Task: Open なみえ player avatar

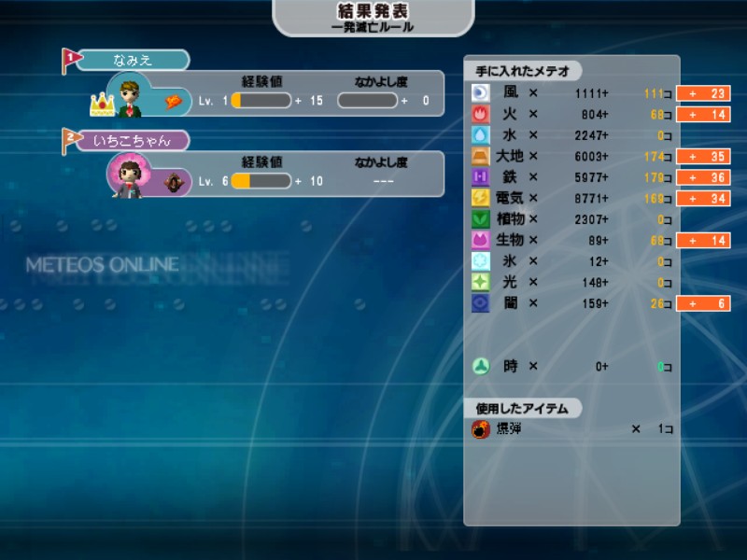Action: (x=130, y=96)
